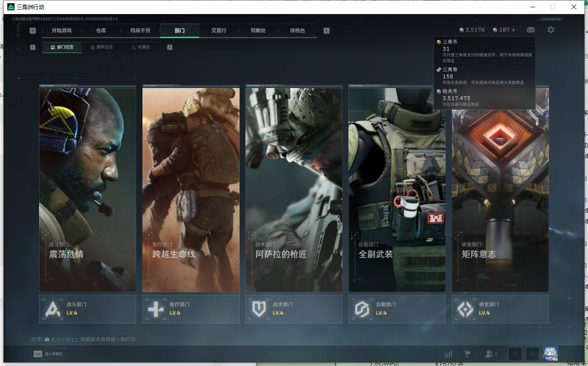This screenshot has width=588, height=366.
Task: Click the 战斗部门 emblem icon
Action: tap(53, 309)
